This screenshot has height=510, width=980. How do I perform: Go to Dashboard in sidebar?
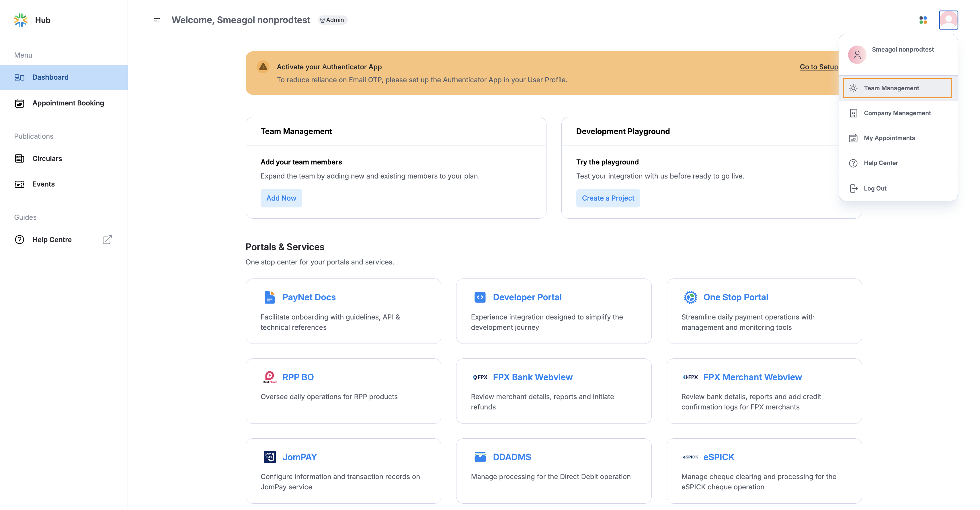64,78
